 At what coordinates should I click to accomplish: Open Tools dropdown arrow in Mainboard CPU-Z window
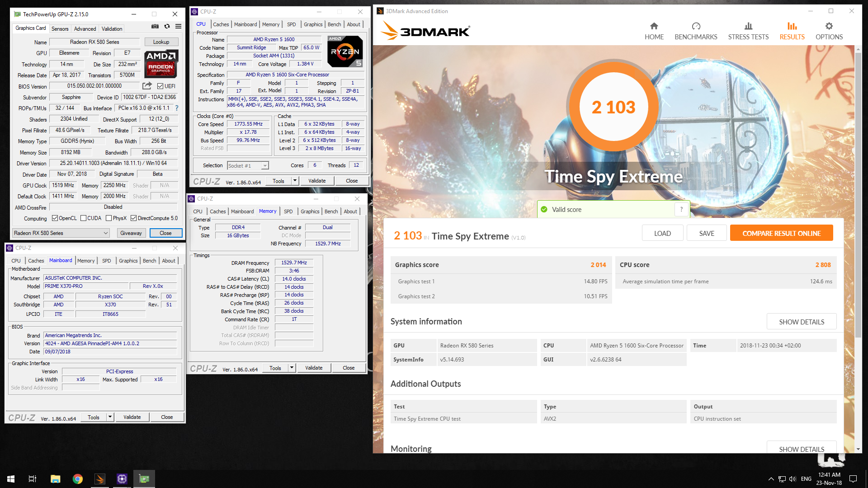point(110,417)
